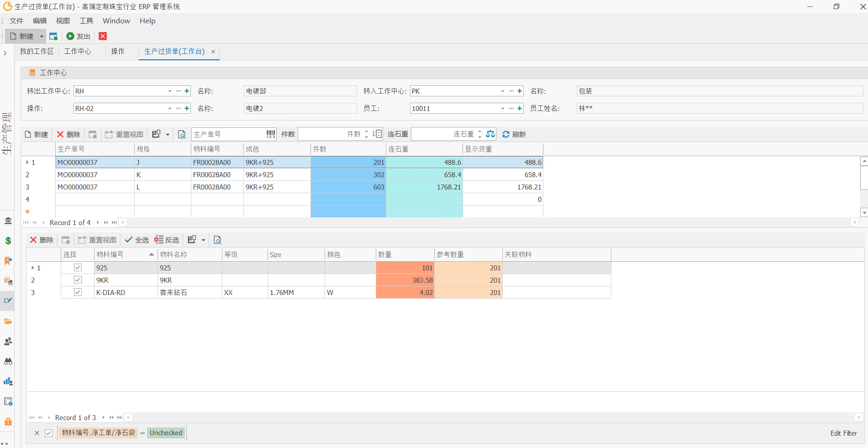Viewport: 868px width, 448px height.
Task: Open the 工具 menu
Action: pyautogui.click(x=86, y=21)
